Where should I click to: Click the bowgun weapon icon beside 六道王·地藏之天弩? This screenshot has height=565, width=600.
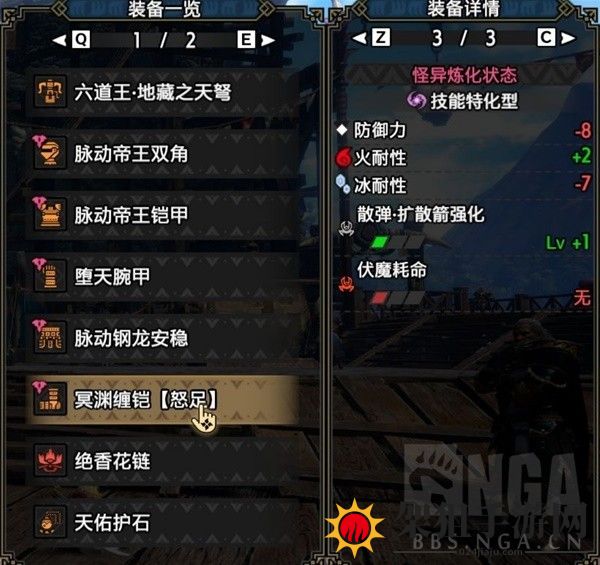pos(50,92)
